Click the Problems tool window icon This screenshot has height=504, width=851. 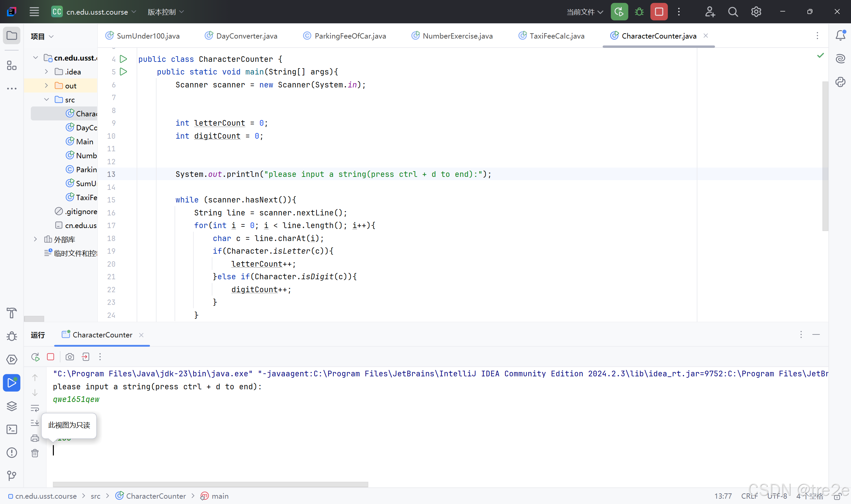point(12,452)
